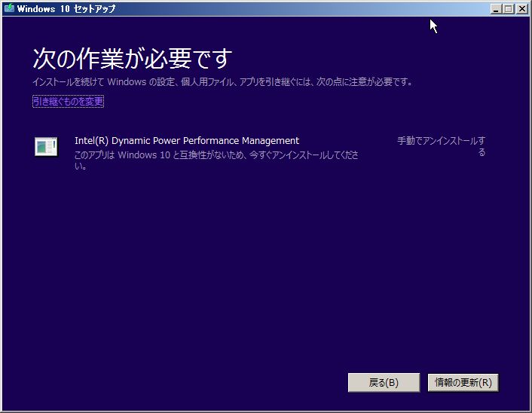Maximize the Windows 10 Setup window
The width and height of the screenshot is (532, 413).
coord(508,9)
